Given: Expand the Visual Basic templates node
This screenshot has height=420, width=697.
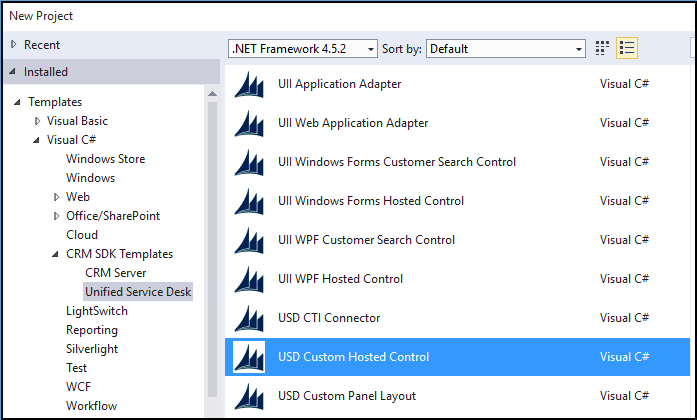Looking at the screenshot, I should coord(37,121).
